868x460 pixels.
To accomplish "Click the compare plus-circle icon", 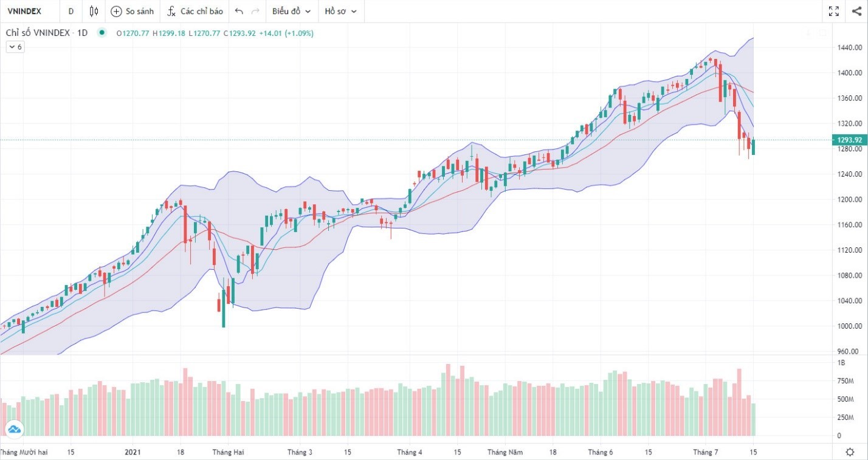I will (x=116, y=12).
